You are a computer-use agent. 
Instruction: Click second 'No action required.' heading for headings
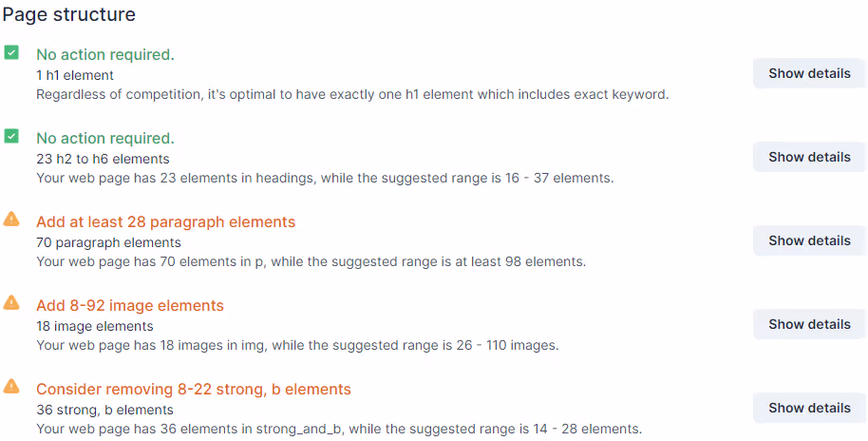pyautogui.click(x=105, y=139)
